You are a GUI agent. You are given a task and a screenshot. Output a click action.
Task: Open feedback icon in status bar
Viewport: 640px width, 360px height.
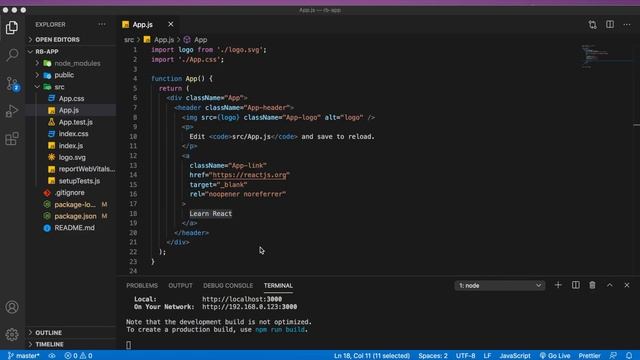[x=613, y=356]
